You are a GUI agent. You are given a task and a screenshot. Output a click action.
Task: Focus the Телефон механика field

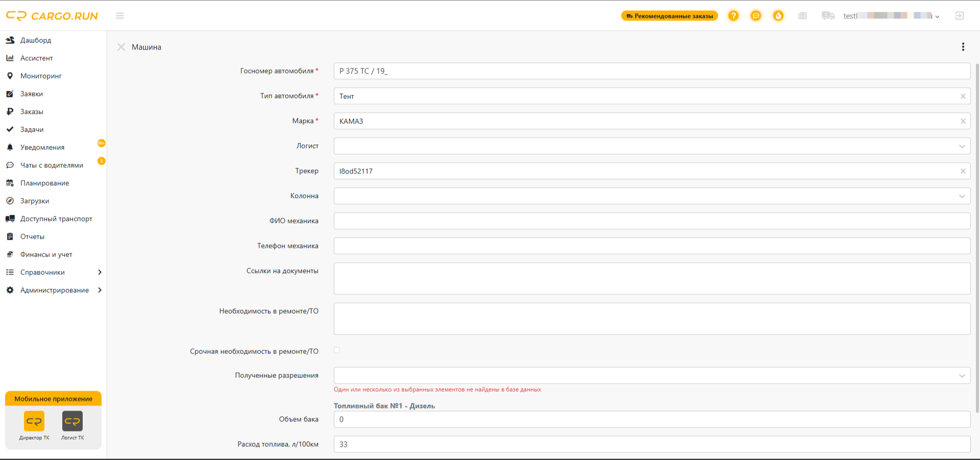pos(652,246)
